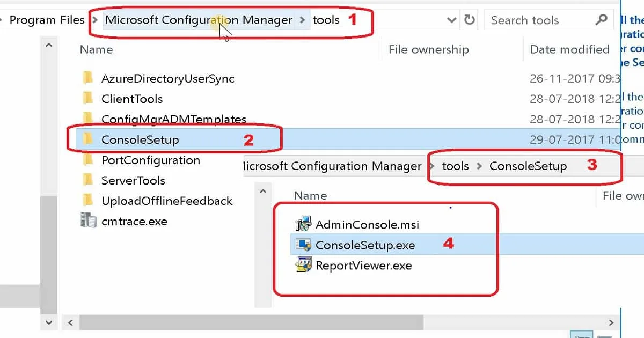Open the address bar history dropdown
This screenshot has height=338, width=644.
click(x=452, y=20)
